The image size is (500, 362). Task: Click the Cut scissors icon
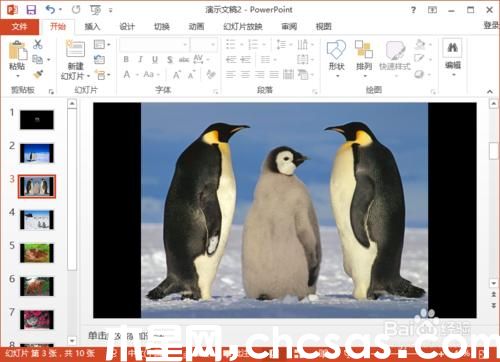(38, 44)
